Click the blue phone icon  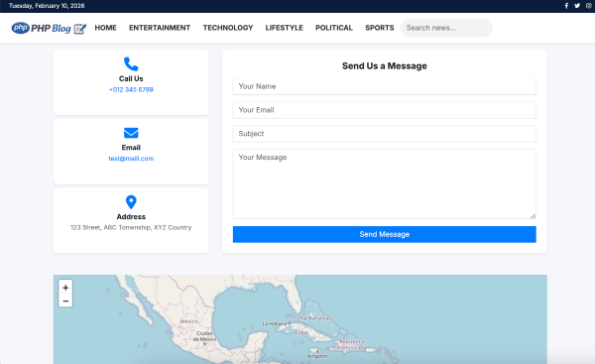tap(131, 63)
